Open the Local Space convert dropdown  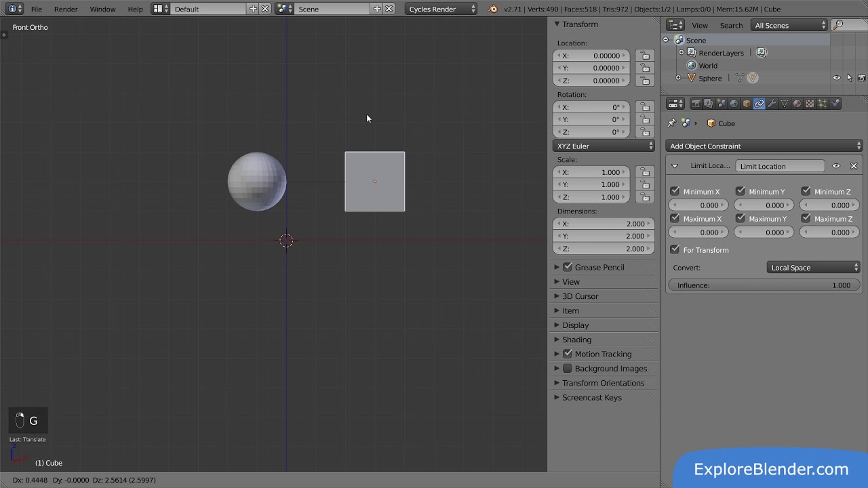[x=814, y=268]
